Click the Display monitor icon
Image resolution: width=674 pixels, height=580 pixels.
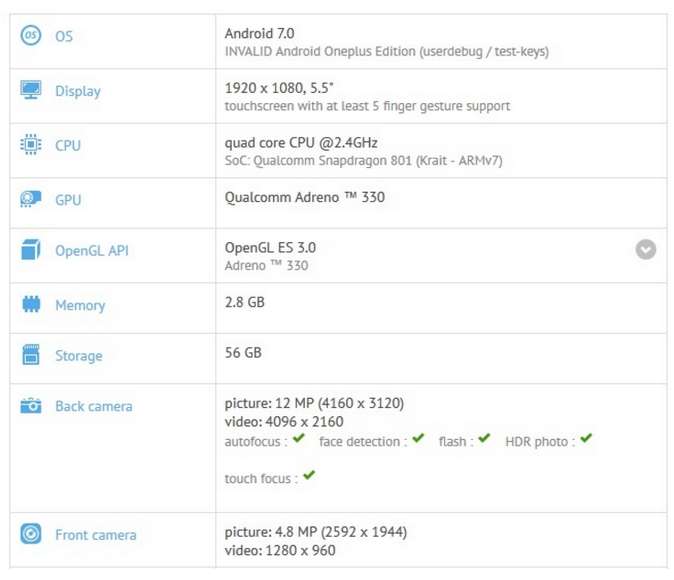(31, 89)
